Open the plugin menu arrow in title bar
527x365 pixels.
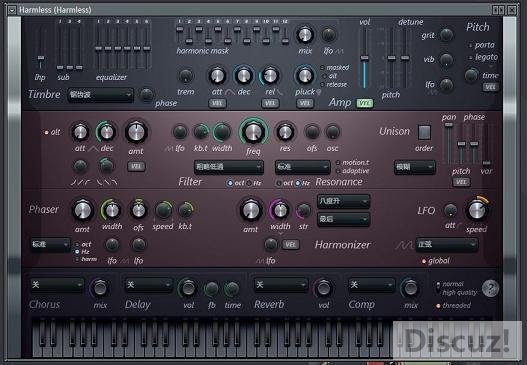[12, 10]
